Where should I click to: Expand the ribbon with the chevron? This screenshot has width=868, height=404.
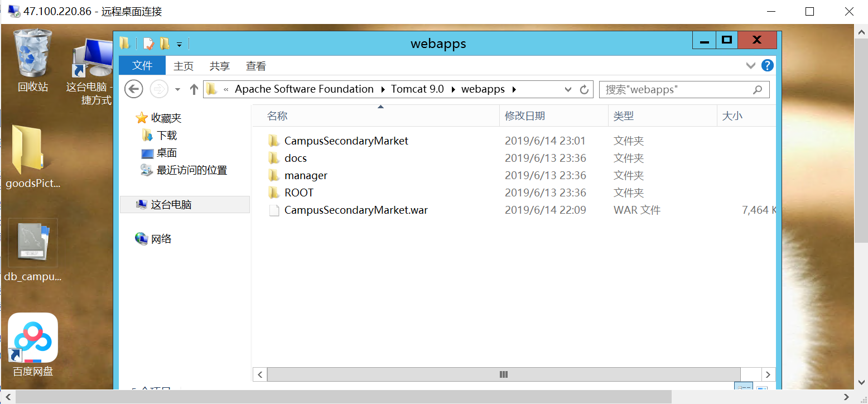[x=751, y=66]
